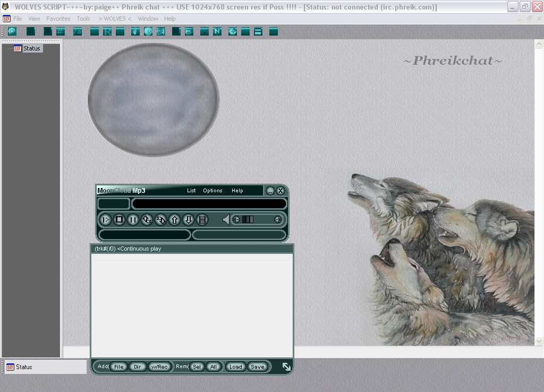Click the Rem Sel button
The image size is (544, 392).
(197, 367)
